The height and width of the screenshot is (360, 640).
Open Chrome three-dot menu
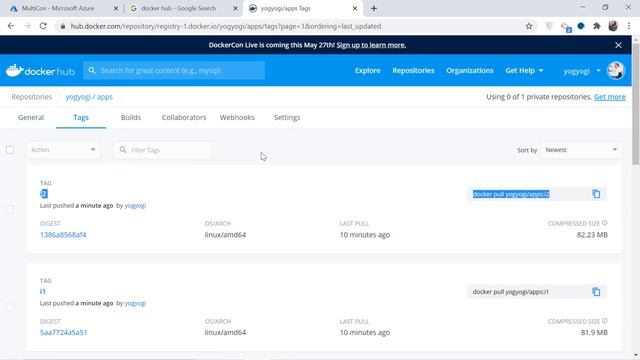click(x=629, y=26)
